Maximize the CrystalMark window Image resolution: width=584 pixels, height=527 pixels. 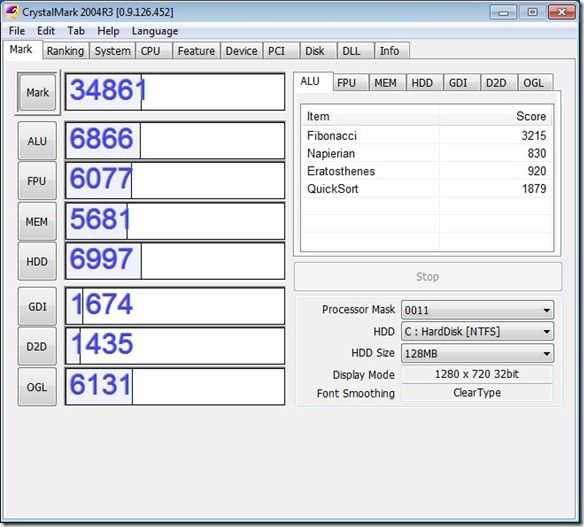pos(533,12)
